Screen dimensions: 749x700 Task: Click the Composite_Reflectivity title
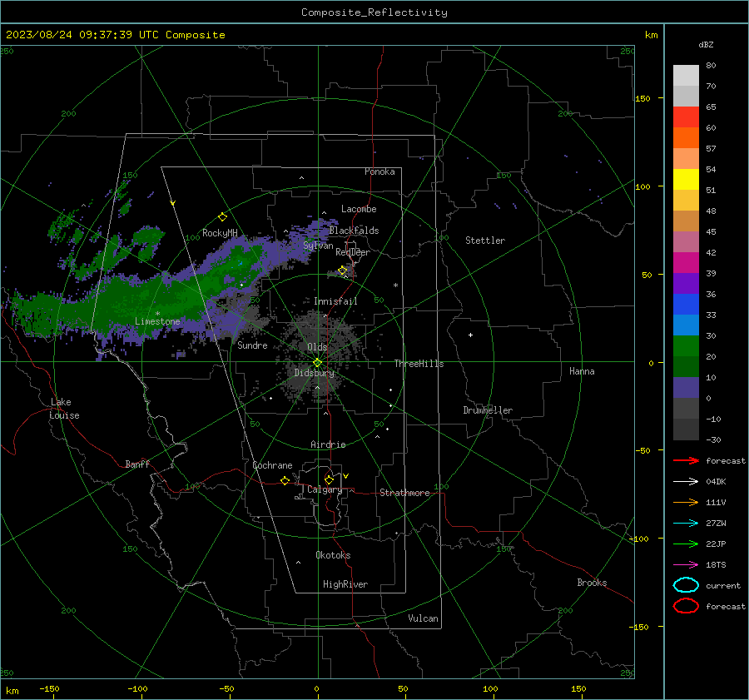374,12
